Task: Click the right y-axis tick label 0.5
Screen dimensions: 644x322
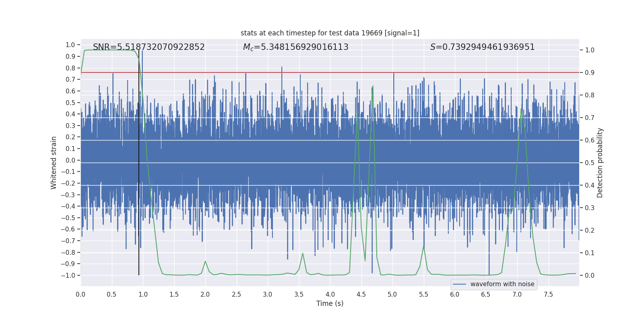Action: click(590, 163)
